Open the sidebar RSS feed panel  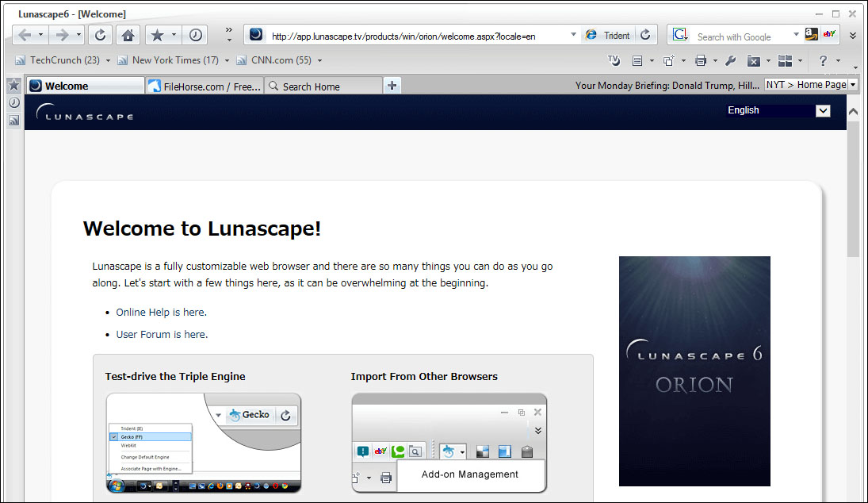tap(13, 121)
